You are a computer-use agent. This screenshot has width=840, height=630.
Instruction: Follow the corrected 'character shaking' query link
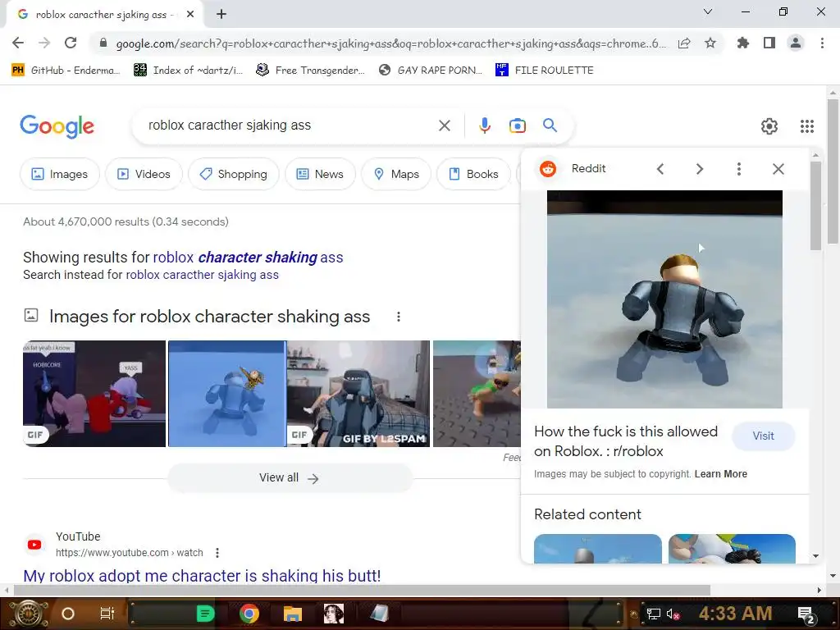(248, 257)
